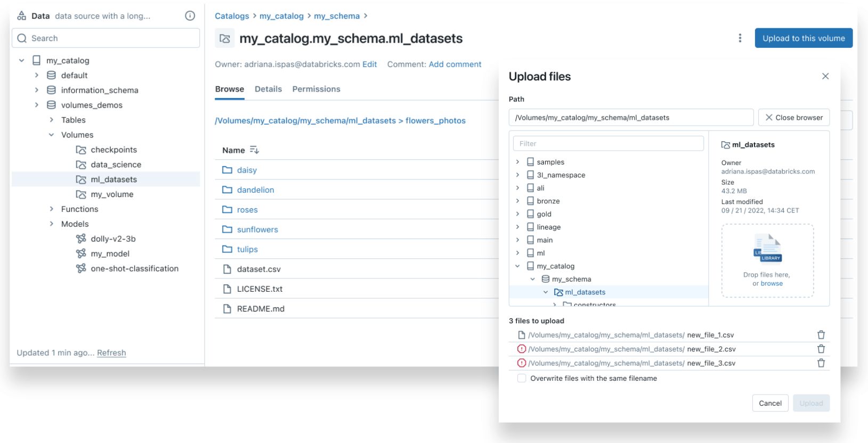Enable overwrite files with same filename
The image size is (868, 443).
(522, 379)
